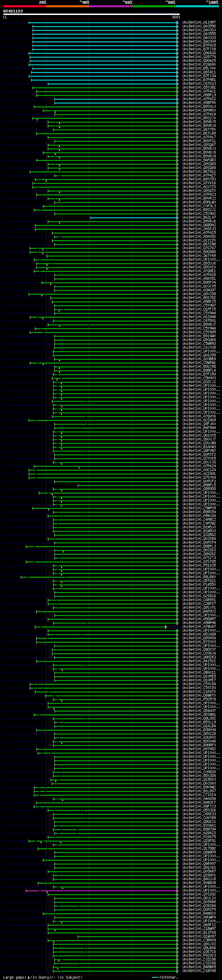Click hit UniRef100_P26690
The width and height of the screenshot is (222, 980).
(x=199, y=65)
